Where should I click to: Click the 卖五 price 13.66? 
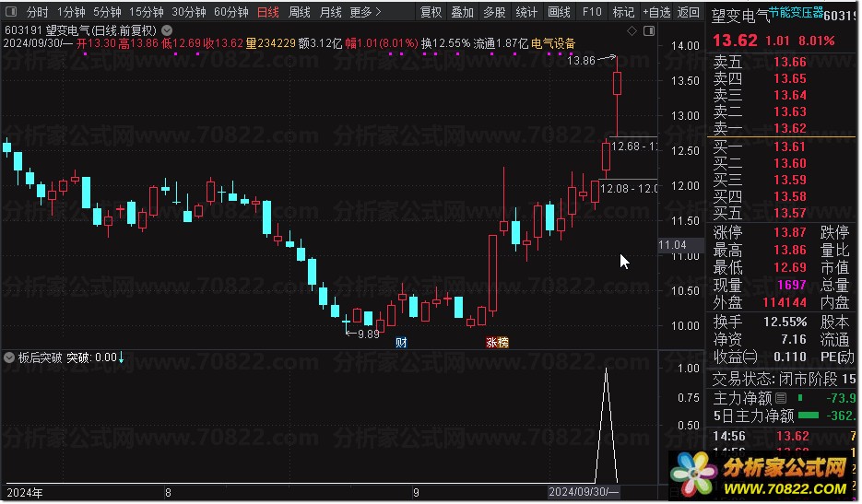click(790, 62)
